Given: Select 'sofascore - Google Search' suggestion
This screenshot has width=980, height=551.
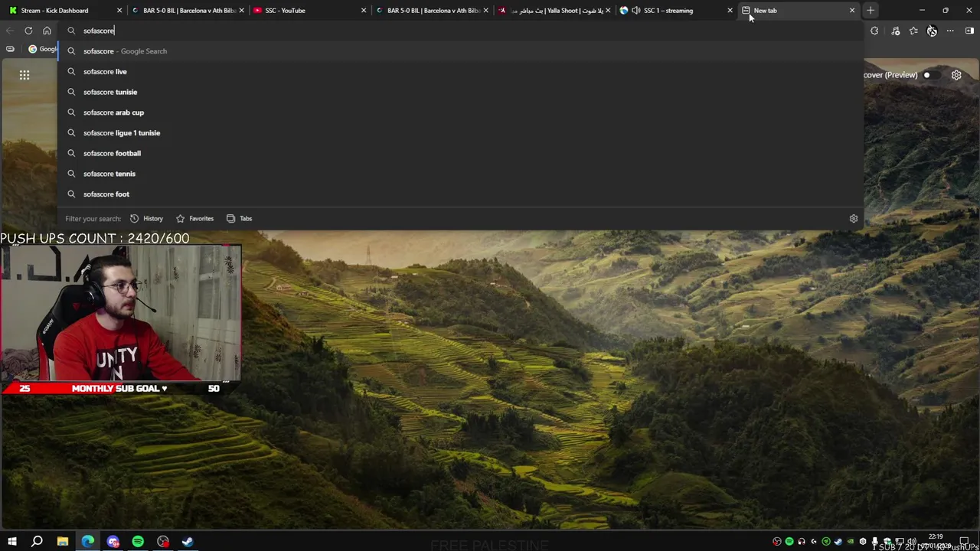Looking at the screenshot, I should (x=460, y=51).
